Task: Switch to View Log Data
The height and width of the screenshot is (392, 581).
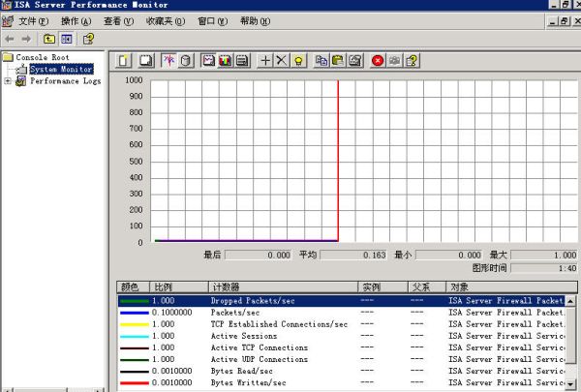Action: (185, 60)
